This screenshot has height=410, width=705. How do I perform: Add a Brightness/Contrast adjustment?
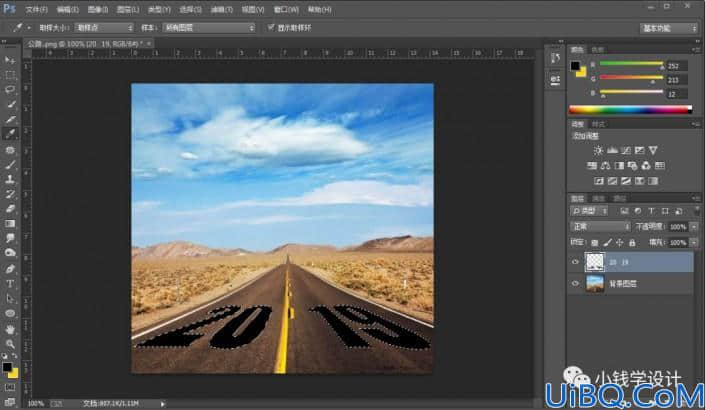[598, 150]
